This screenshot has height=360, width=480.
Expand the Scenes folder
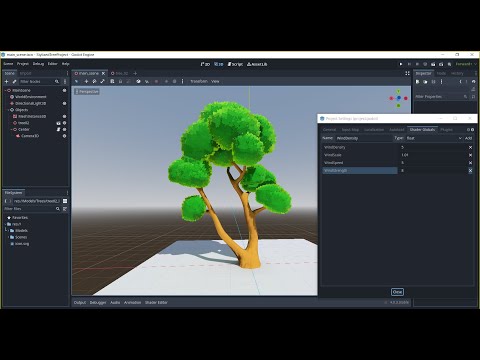click(8, 237)
